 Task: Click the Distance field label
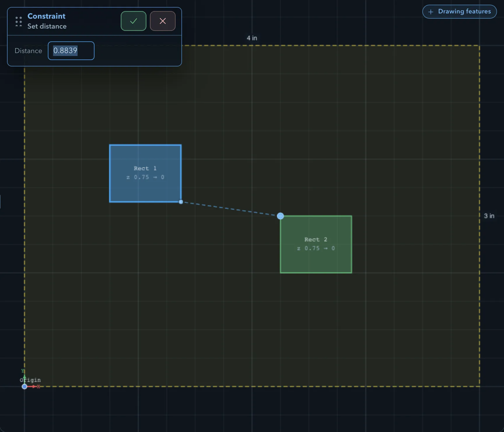pyautogui.click(x=28, y=51)
